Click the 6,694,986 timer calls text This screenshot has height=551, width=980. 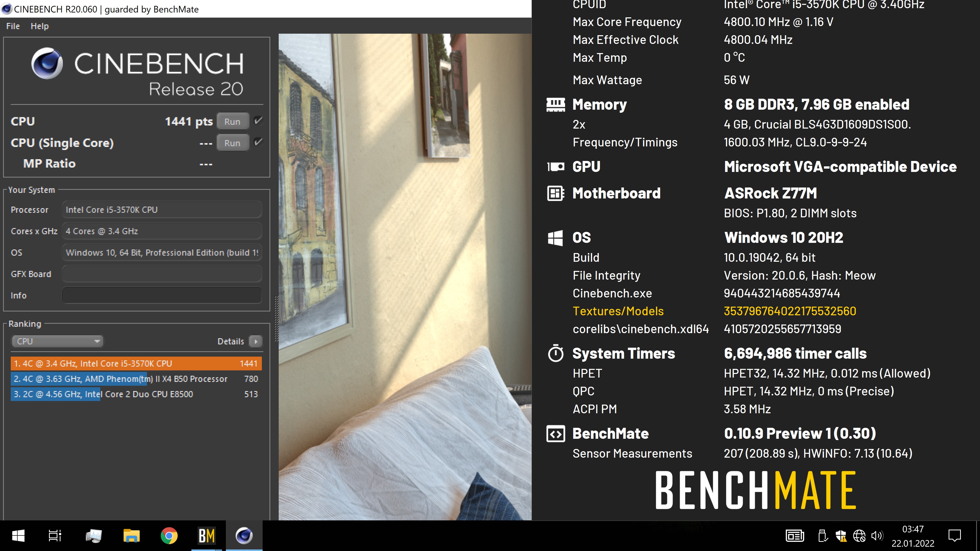(795, 353)
